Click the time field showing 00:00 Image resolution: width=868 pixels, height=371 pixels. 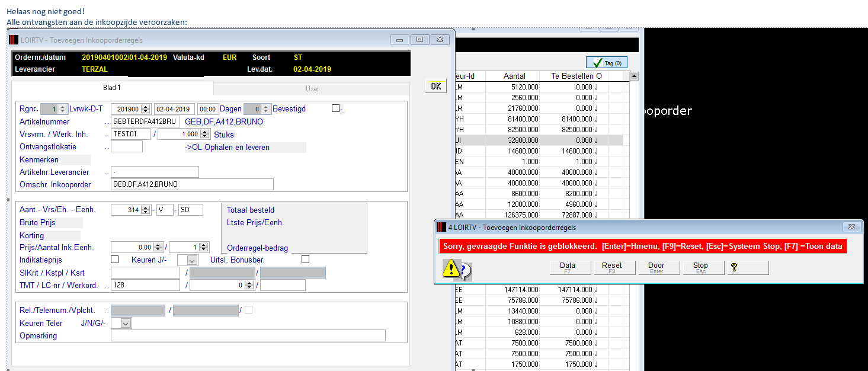[x=207, y=109]
